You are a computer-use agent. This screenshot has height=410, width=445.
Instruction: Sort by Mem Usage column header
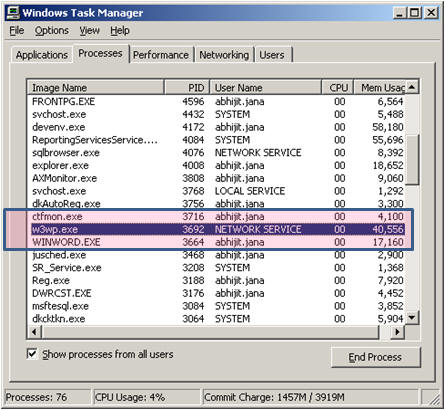click(380, 88)
